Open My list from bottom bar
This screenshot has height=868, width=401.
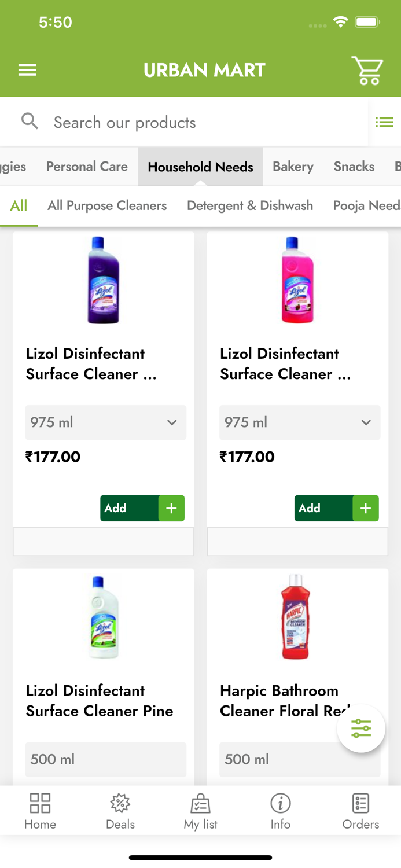pos(200,811)
